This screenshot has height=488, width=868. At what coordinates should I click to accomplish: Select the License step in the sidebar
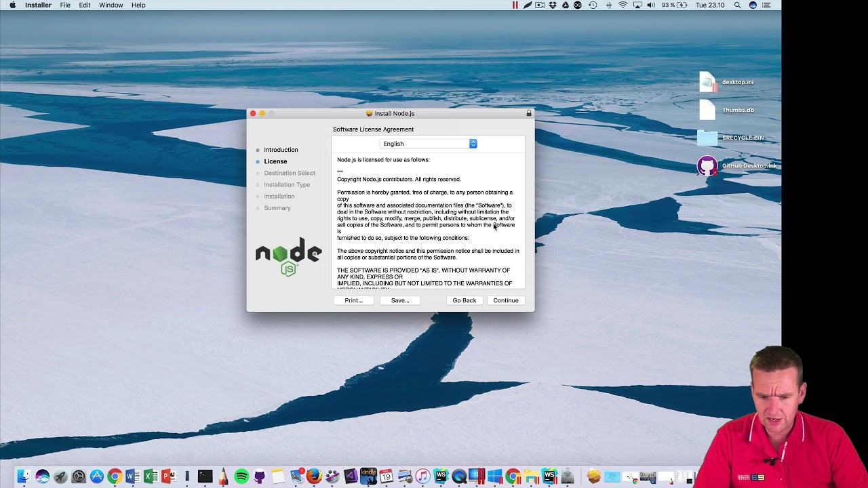pos(275,161)
